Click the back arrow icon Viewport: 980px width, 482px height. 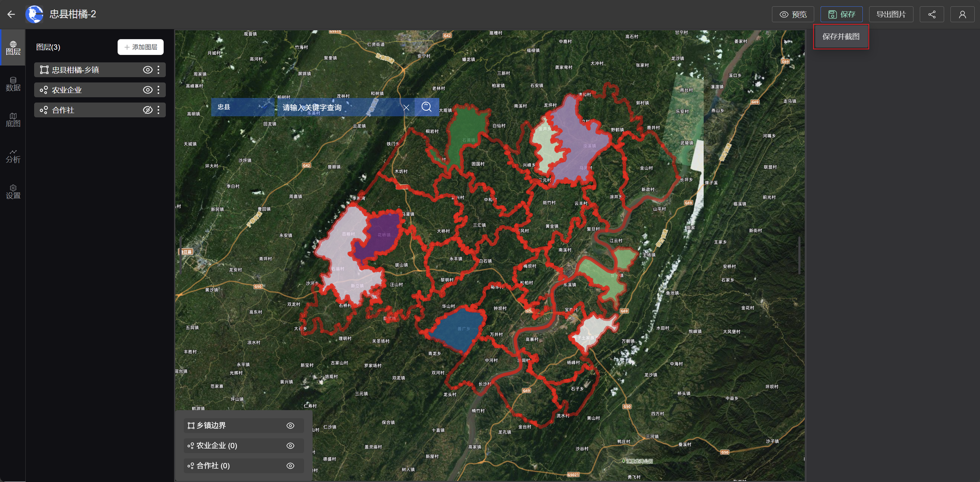pyautogui.click(x=11, y=14)
